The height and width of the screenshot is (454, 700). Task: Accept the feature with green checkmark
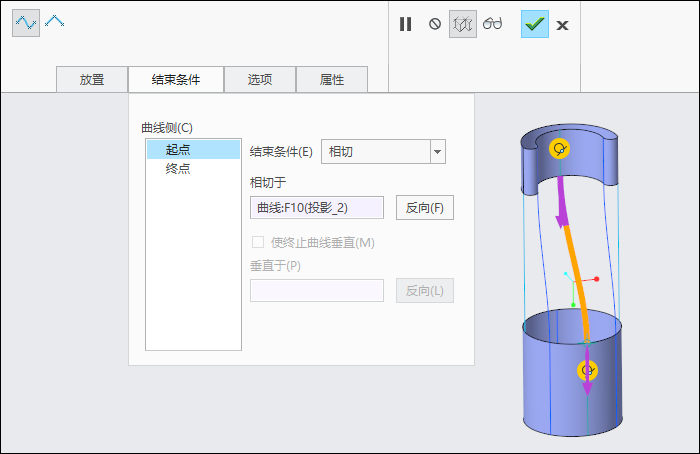click(535, 24)
